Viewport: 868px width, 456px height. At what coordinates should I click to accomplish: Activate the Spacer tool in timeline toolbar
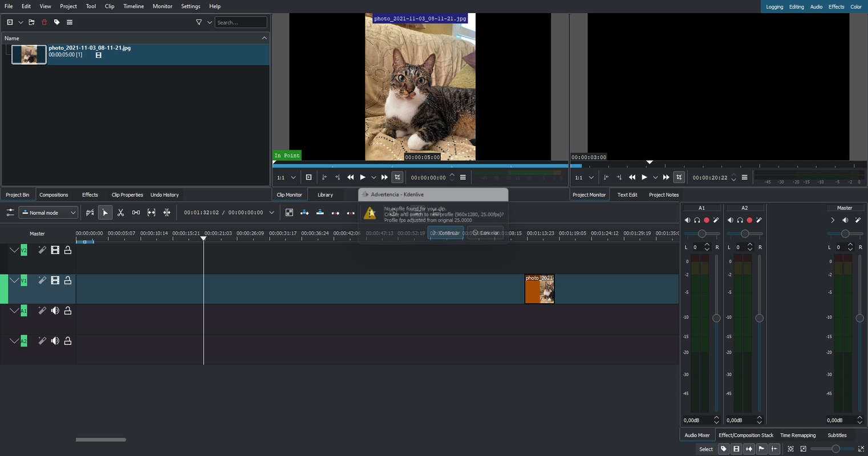coord(136,213)
